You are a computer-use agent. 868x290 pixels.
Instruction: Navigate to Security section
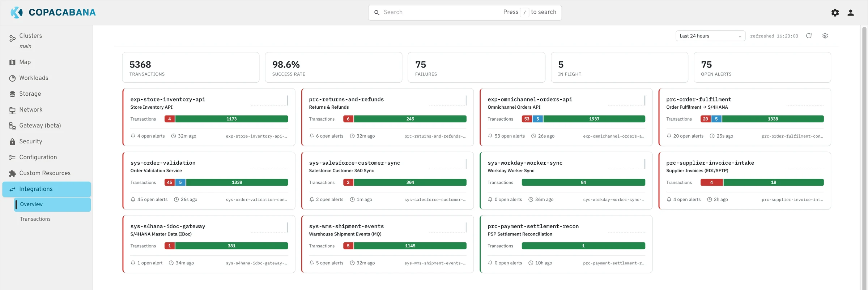[31, 142]
